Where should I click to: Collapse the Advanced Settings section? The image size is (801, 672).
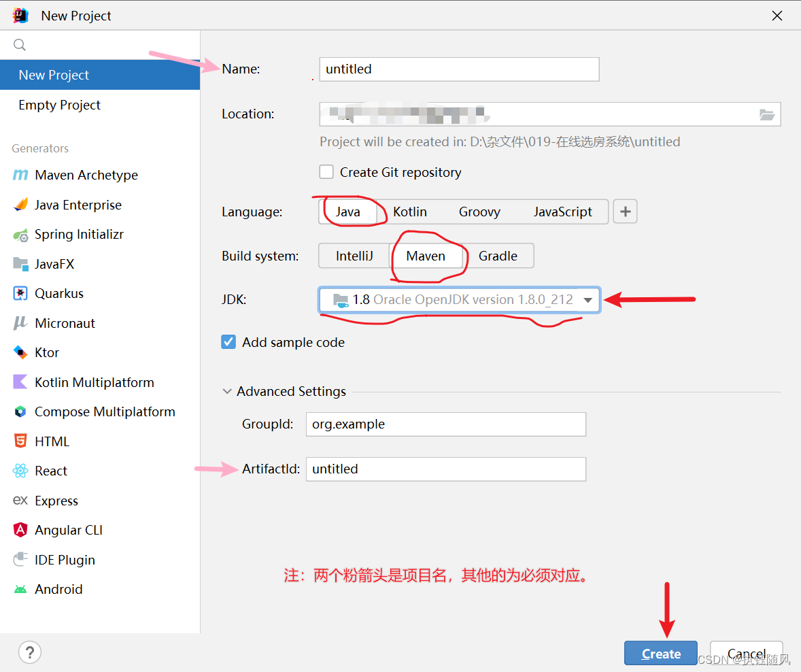[227, 392]
